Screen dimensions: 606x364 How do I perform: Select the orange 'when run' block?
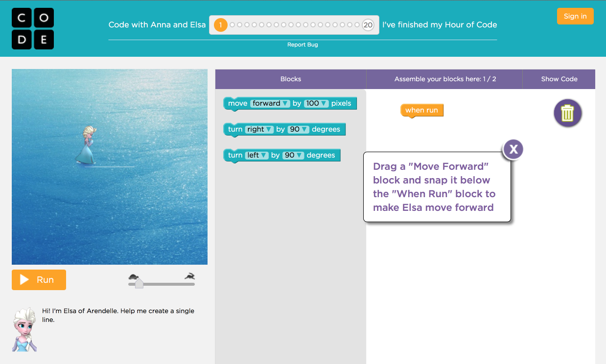(x=421, y=110)
